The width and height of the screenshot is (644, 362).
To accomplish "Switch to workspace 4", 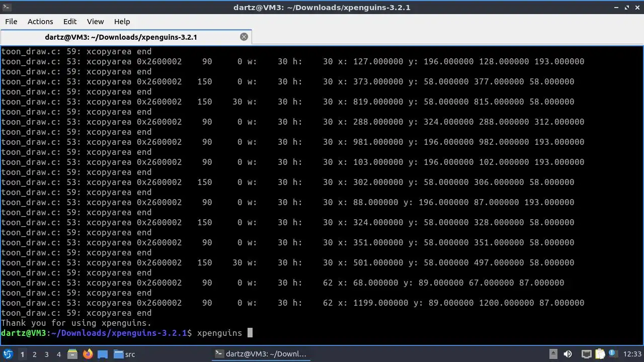I will coord(58,354).
